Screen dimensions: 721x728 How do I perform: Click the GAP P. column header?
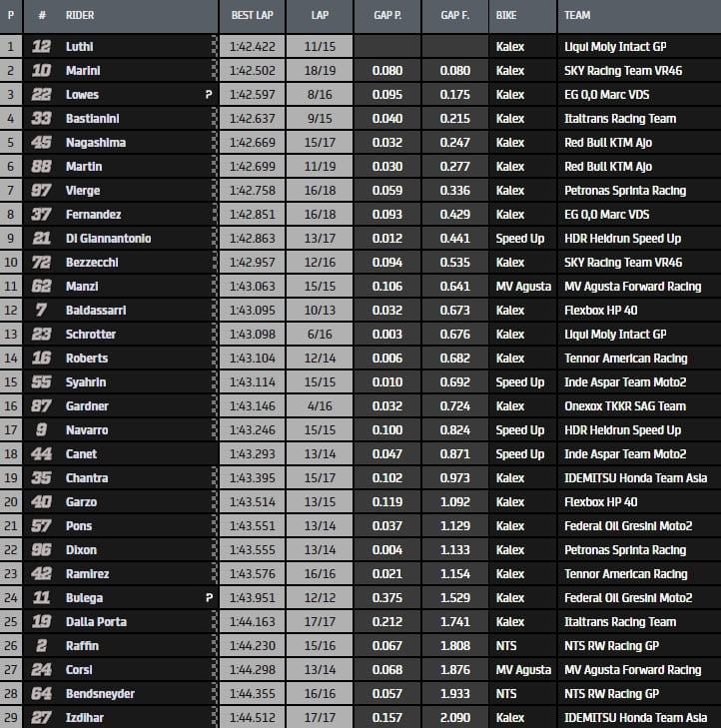[387, 15]
